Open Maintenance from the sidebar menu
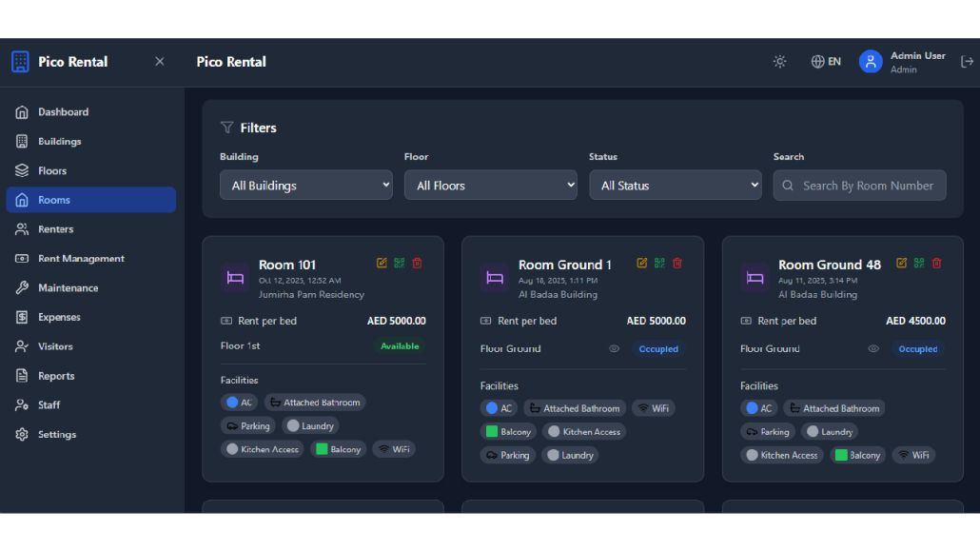Viewport: 980px width, 551px height. 68,288
